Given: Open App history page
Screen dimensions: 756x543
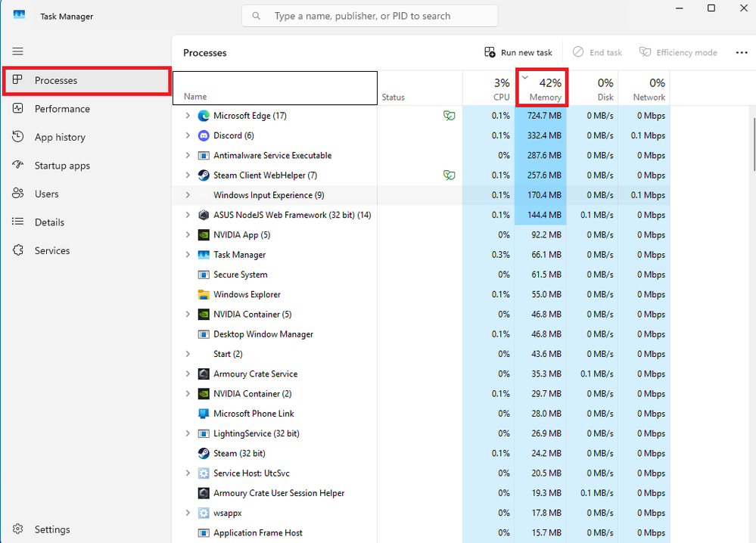Looking at the screenshot, I should click(x=86, y=138).
